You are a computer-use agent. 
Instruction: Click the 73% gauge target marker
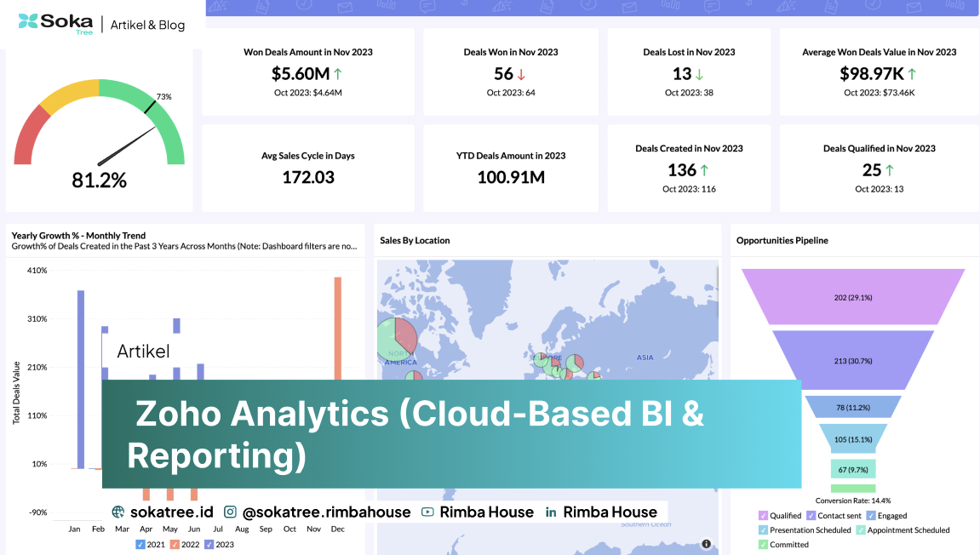(151, 106)
